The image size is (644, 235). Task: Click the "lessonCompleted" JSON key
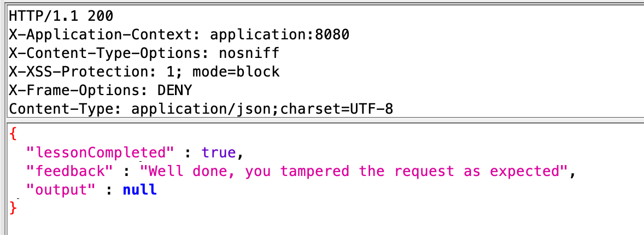coord(100,153)
